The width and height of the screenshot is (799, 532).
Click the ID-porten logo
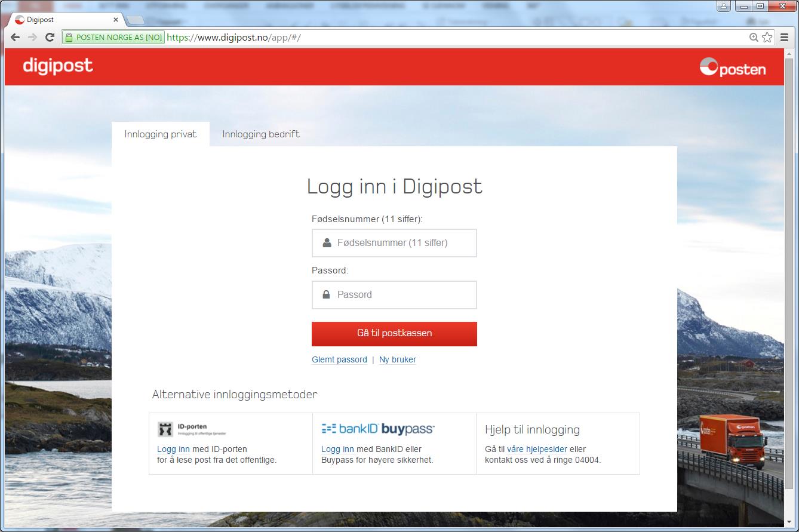[x=192, y=429]
